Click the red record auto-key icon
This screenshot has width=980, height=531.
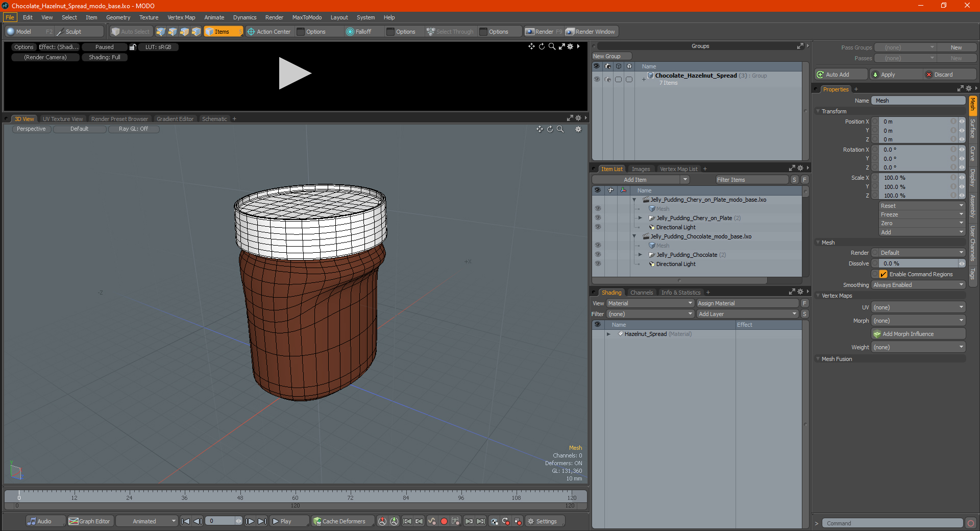point(444,521)
